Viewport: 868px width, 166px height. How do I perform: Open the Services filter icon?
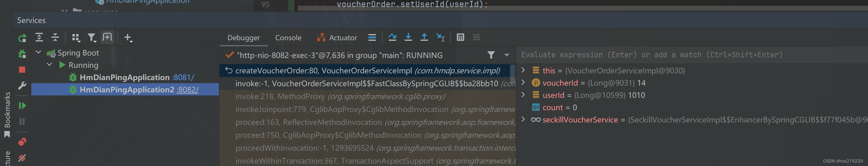pyautogui.click(x=92, y=38)
